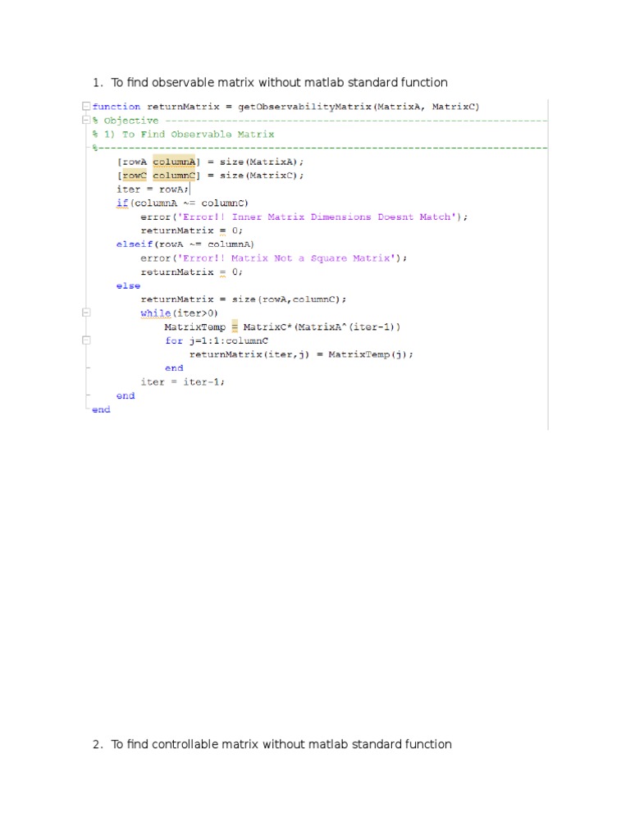630x840 pixels.
Task: Click 'returnMatrix = size(rowA,columnC);' line
Action: (x=243, y=299)
